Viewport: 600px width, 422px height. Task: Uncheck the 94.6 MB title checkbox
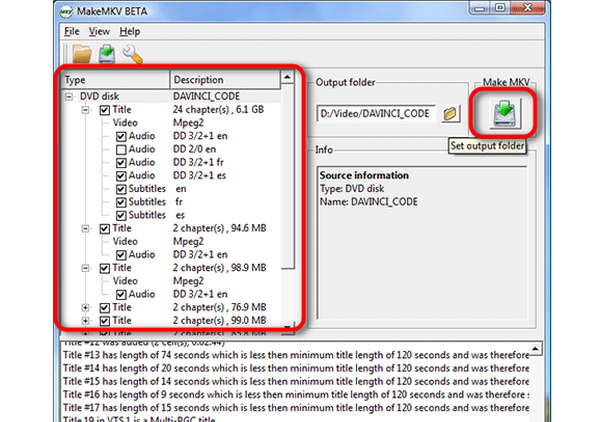point(104,229)
